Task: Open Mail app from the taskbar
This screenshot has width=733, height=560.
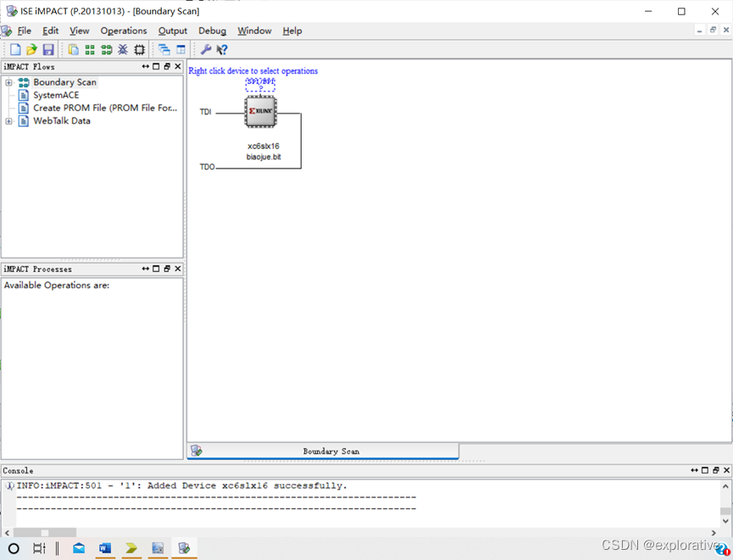Action: (79, 548)
